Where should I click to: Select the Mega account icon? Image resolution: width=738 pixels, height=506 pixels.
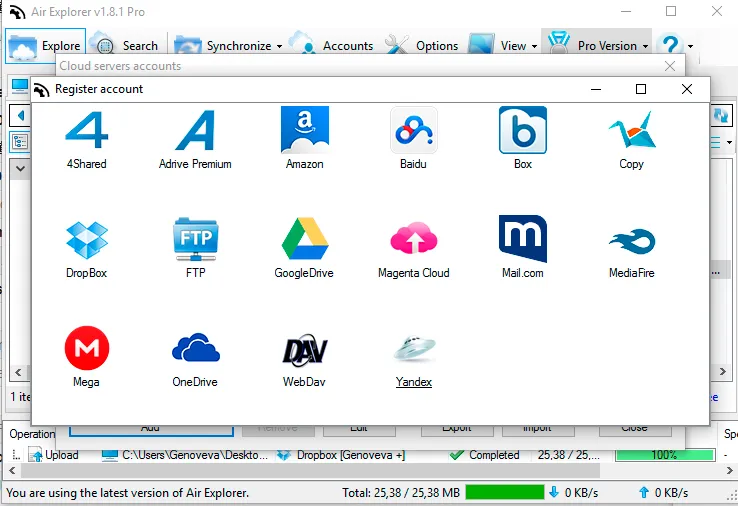(87, 348)
